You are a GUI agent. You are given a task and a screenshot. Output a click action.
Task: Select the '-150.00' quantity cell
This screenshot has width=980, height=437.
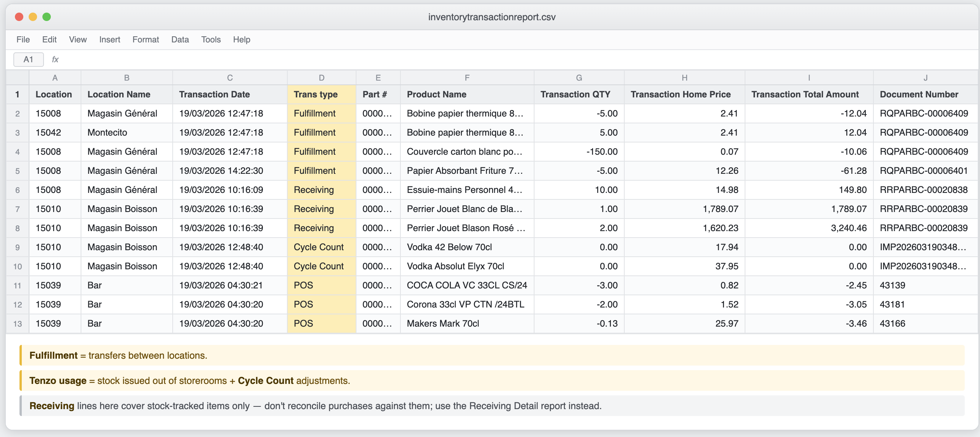579,152
